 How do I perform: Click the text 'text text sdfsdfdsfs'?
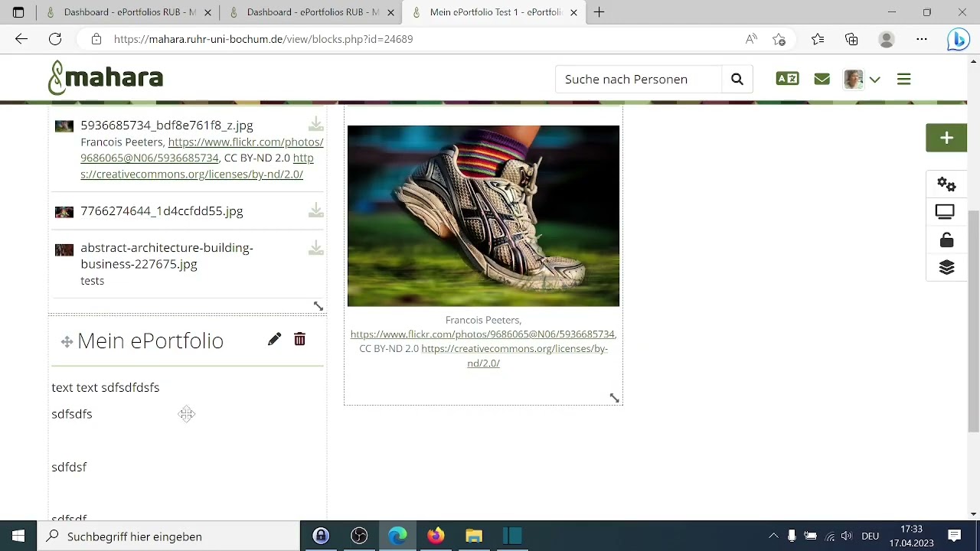tap(106, 387)
